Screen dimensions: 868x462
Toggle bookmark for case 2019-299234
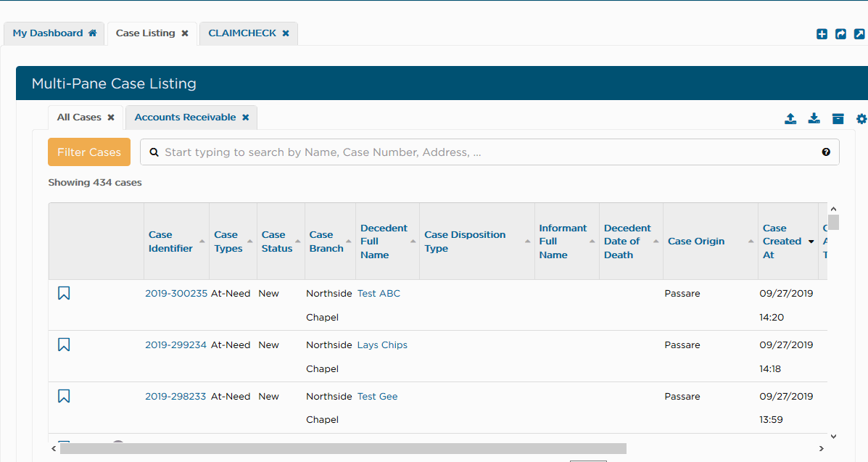coord(64,345)
